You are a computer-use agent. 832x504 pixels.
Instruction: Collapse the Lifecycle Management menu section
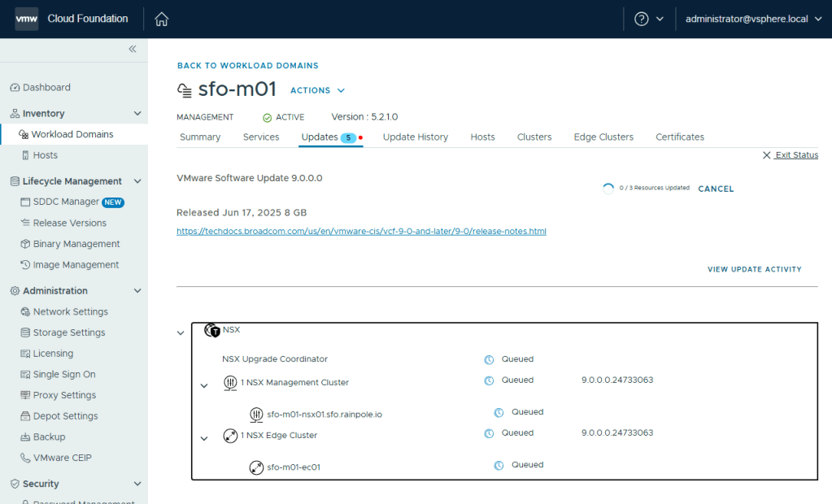(x=137, y=181)
